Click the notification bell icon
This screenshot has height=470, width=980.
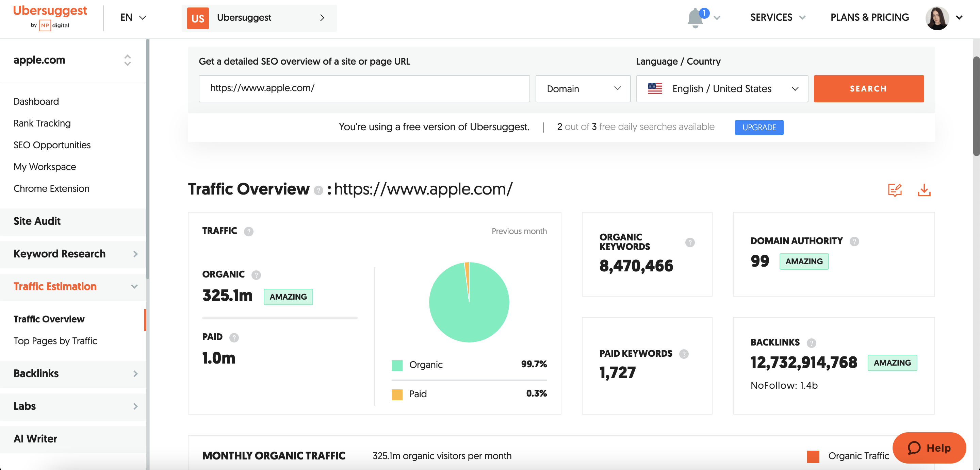[696, 17]
